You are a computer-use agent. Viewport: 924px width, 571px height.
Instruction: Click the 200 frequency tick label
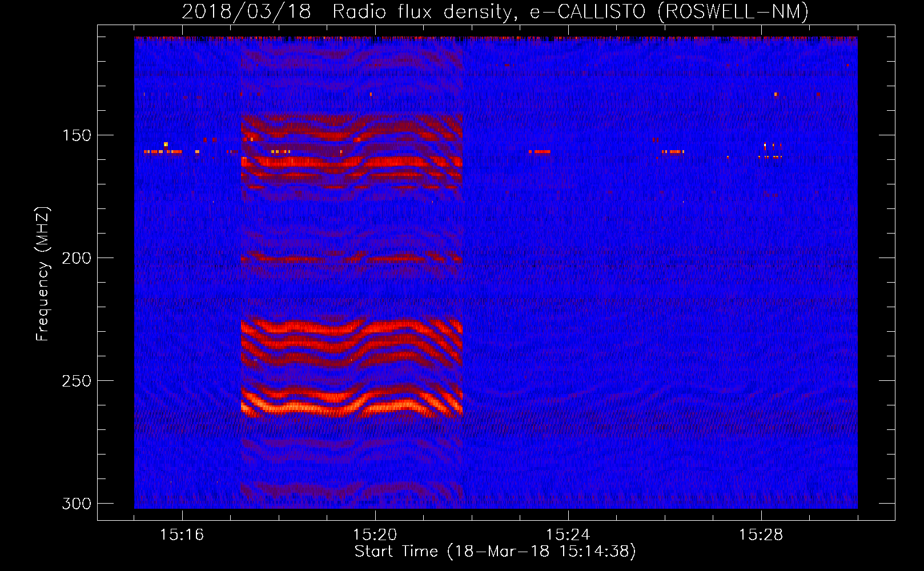(77, 258)
